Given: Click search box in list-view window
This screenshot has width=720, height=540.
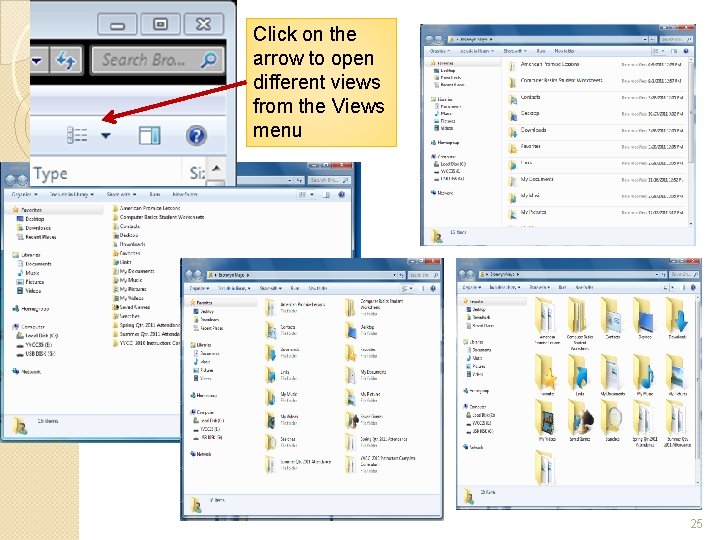Looking at the screenshot, I should pos(328,180).
